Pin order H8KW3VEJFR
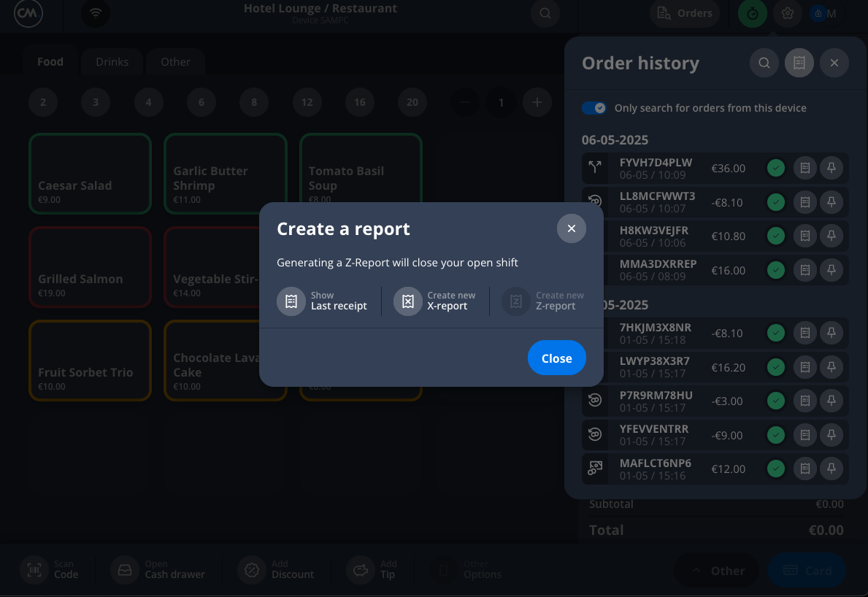This screenshot has width=868, height=597. pyautogui.click(x=831, y=236)
